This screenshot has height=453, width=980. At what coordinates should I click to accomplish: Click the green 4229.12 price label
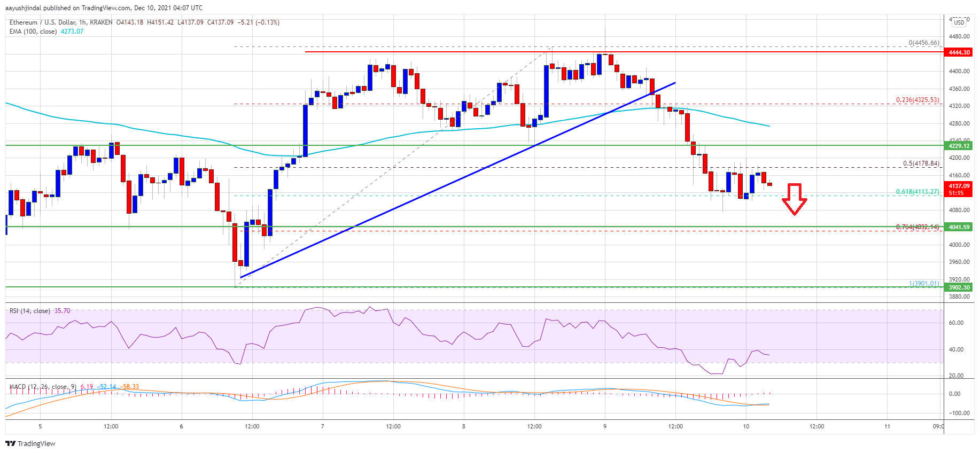coord(959,146)
